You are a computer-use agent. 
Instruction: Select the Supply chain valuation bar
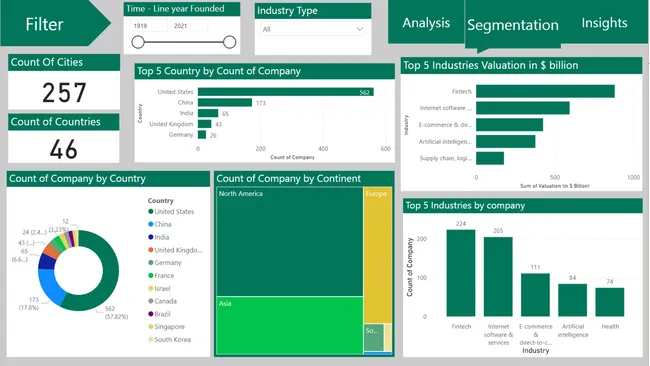490,158
